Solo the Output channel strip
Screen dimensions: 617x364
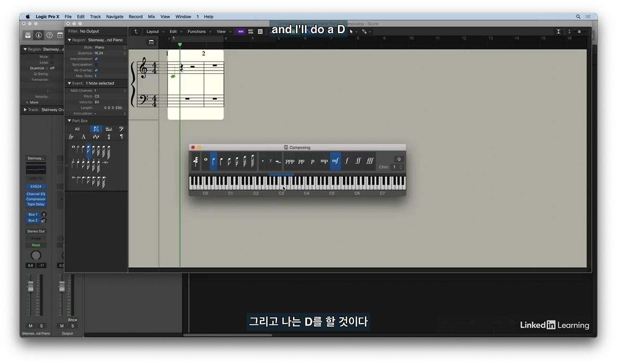coord(72,326)
